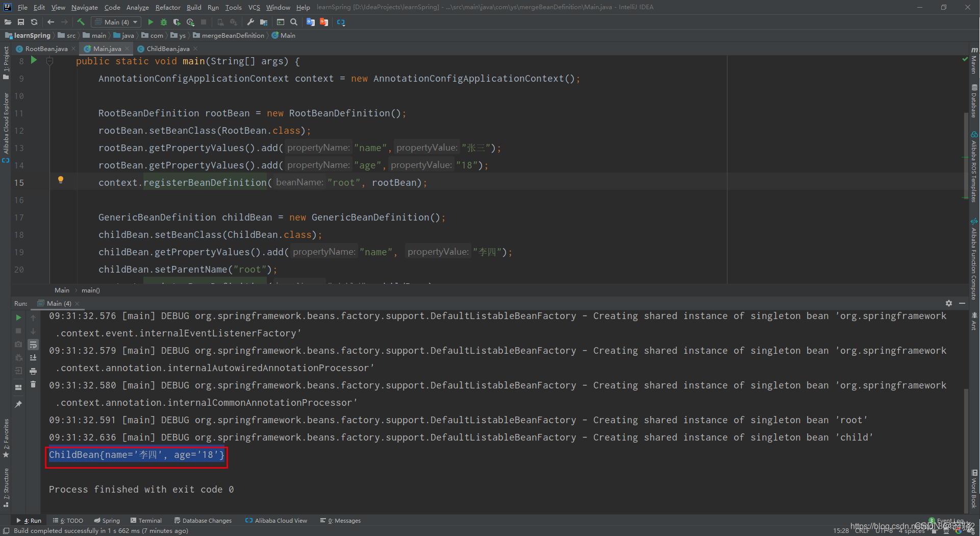This screenshot has width=980, height=536.
Task: Open the 2: Favorites side panel
Action: tap(6, 438)
